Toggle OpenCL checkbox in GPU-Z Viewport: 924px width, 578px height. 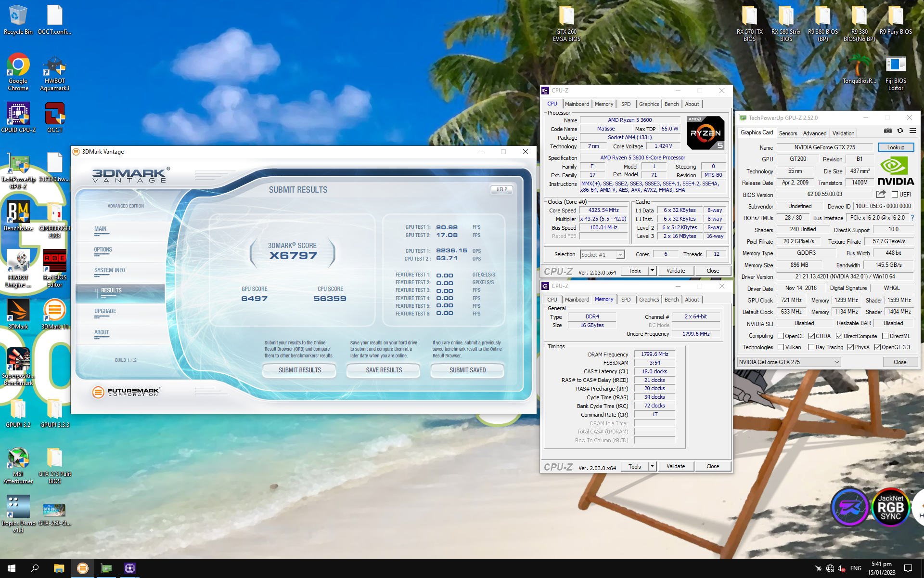[x=781, y=336]
